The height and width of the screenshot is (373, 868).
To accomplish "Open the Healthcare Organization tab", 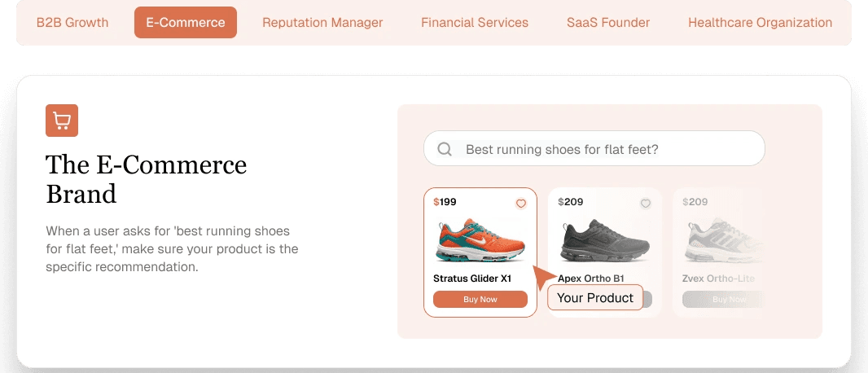I will pyautogui.click(x=760, y=23).
